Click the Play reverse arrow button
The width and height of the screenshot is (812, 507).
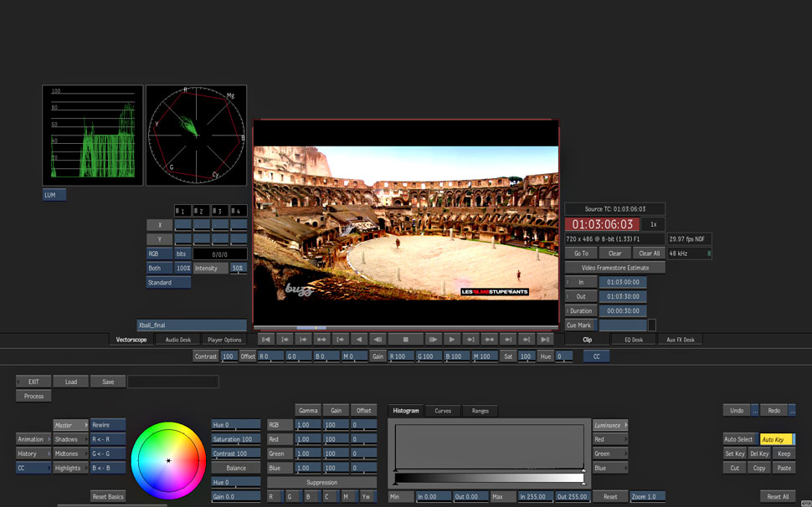tap(359, 340)
